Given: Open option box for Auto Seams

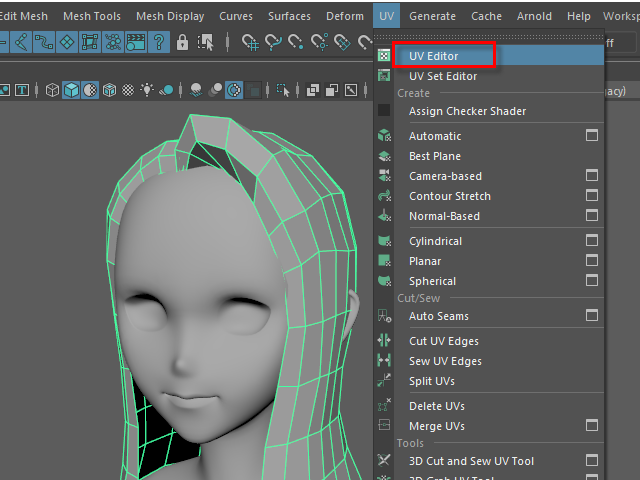Looking at the screenshot, I should (x=592, y=316).
